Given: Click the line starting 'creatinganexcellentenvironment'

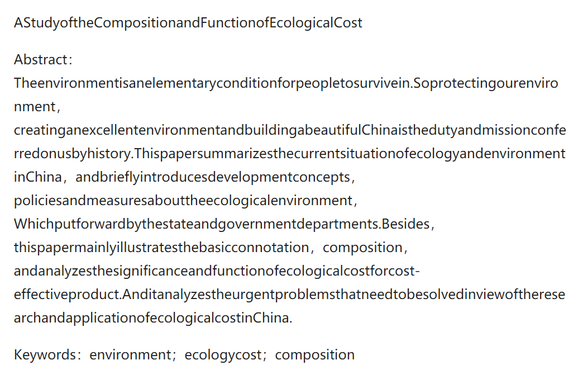Looking at the screenshot, I should (290, 130).
